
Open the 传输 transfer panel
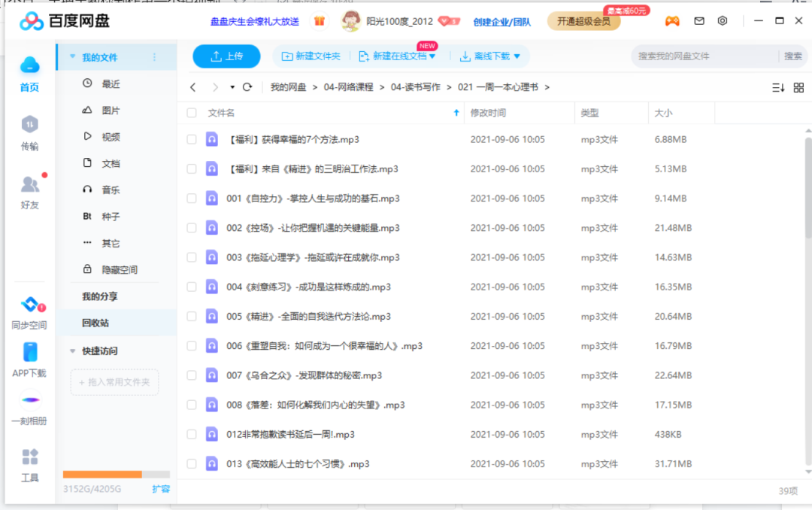click(x=29, y=133)
